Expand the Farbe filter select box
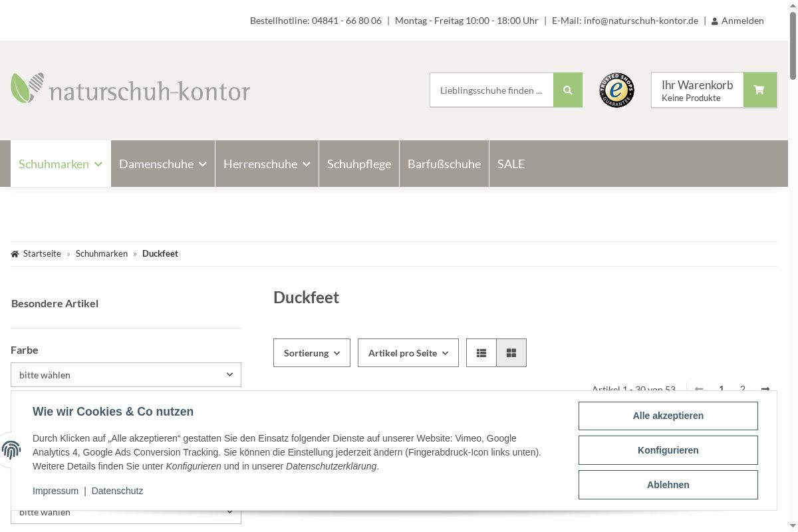798x532 pixels. 126,375
